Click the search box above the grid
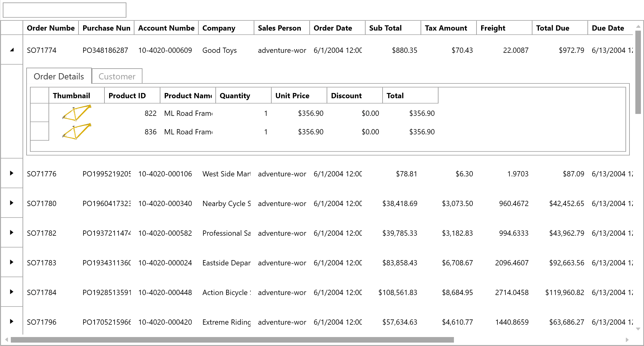The image size is (644, 346). click(x=64, y=10)
